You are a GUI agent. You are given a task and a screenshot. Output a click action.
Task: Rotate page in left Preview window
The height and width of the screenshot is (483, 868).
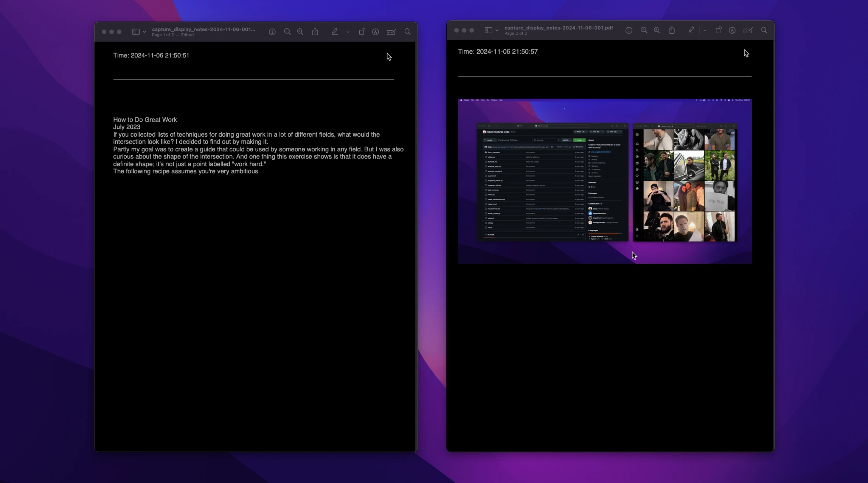pyautogui.click(x=362, y=32)
